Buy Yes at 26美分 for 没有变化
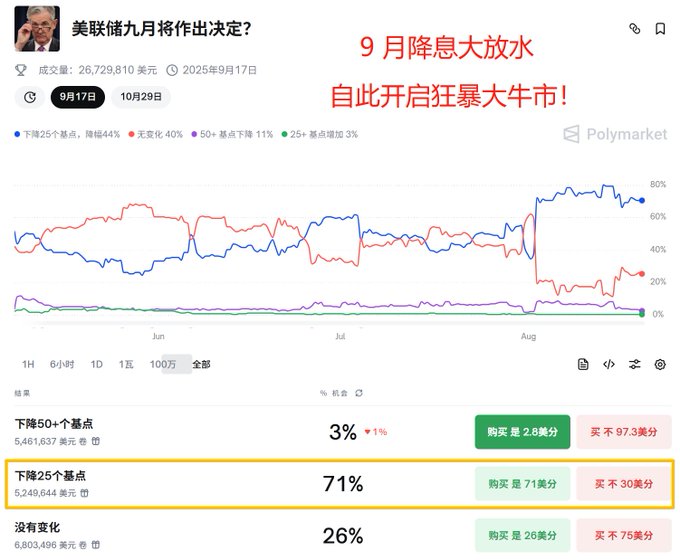Screen dimensions: 680x560 [x=522, y=536]
